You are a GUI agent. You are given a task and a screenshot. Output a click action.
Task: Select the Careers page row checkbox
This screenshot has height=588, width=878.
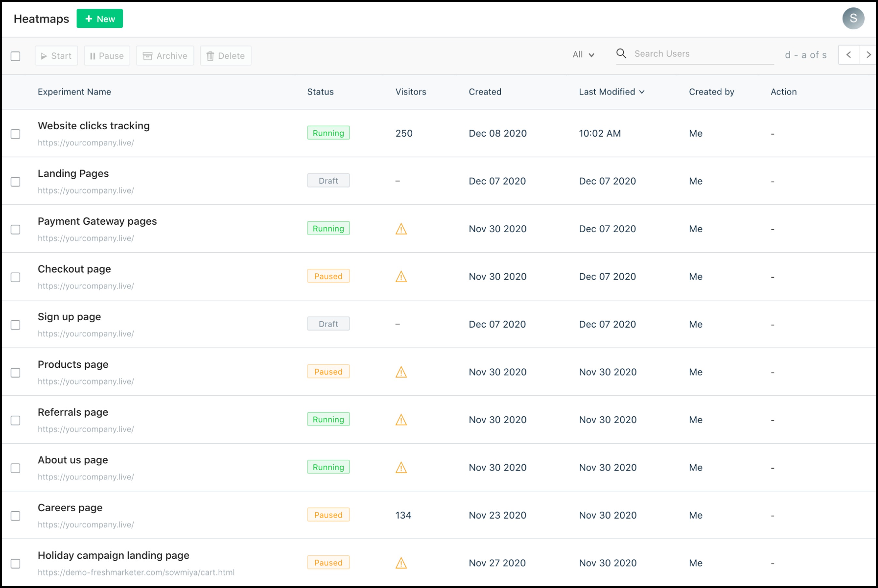coord(15,516)
